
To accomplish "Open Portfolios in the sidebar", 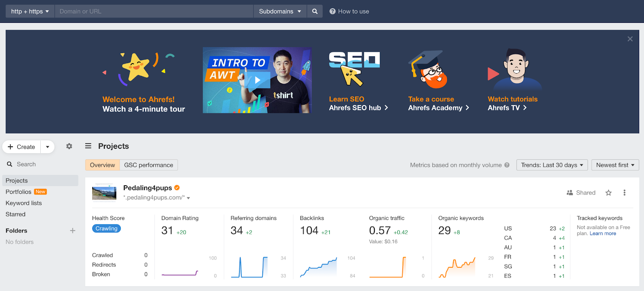I will click(19, 192).
